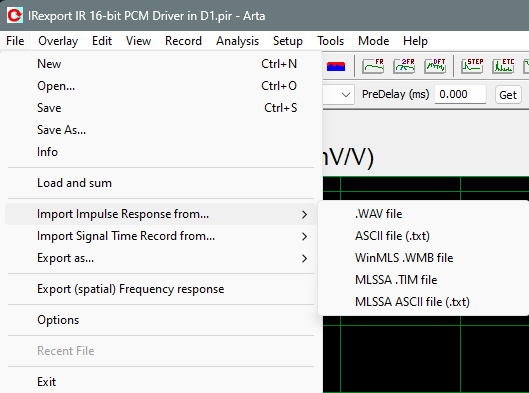Screen dimensions: 529x393
Task: Click the Get button
Action: pos(508,95)
